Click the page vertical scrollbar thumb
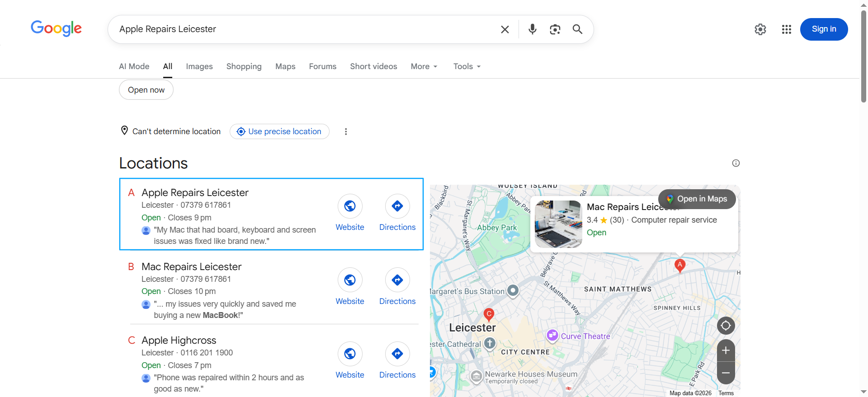Viewport: 868px width, 397px height. point(863,56)
